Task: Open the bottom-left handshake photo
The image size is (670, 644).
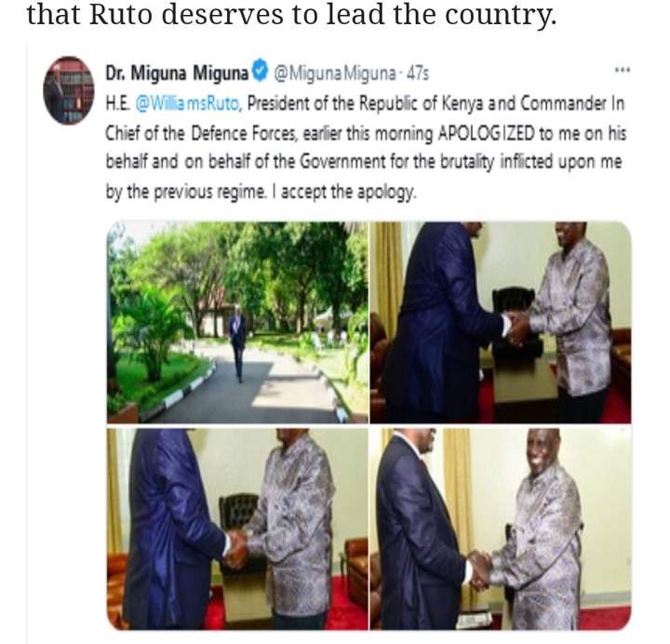Action: point(237,529)
